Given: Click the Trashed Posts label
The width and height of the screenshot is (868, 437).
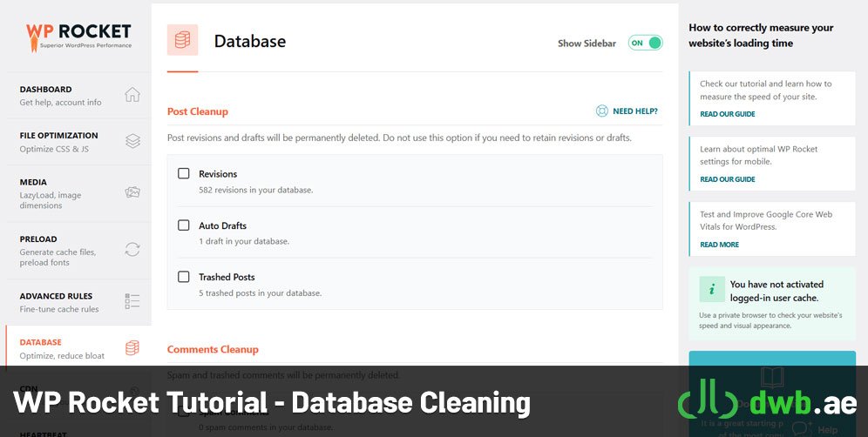Looking at the screenshot, I should tap(227, 277).
